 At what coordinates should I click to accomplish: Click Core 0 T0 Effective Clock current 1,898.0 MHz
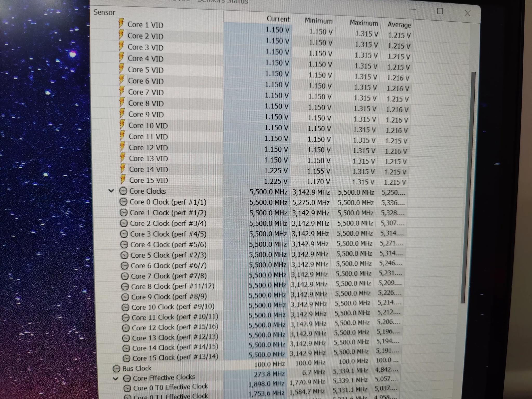pyautogui.click(x=266, y=384)
